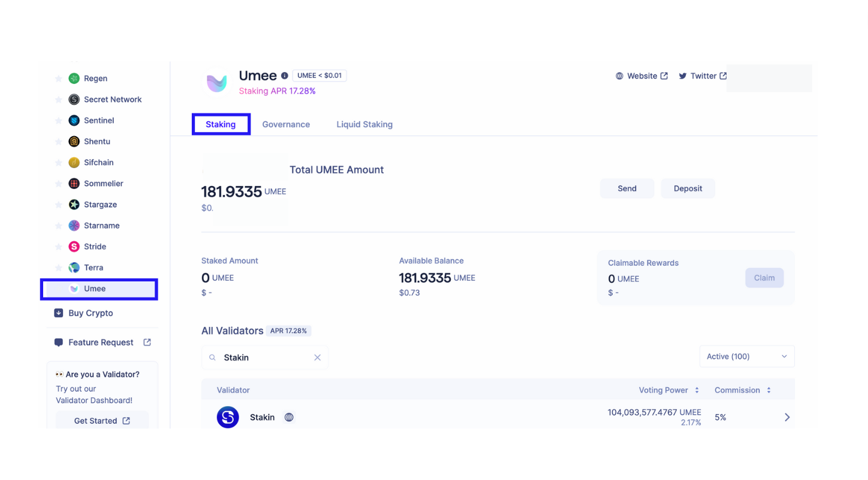Click the Stargaze star logo

point(74,205)
